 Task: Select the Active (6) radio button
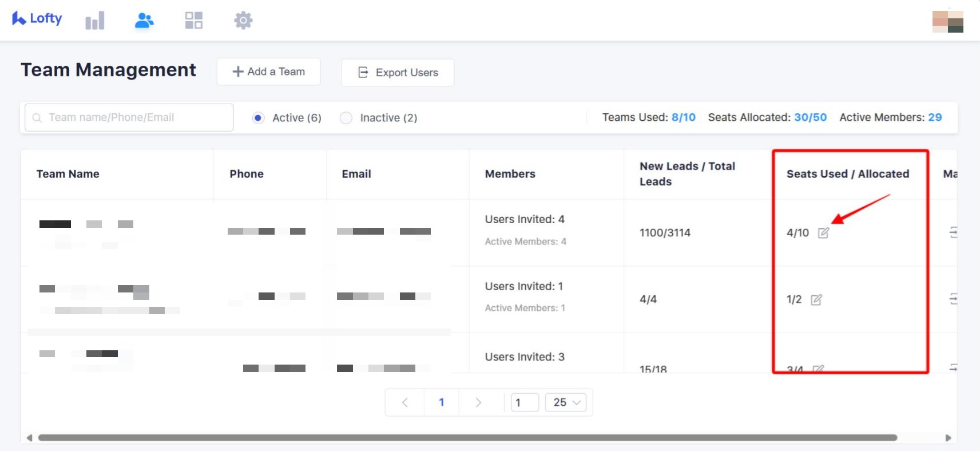tap(259, 118)
